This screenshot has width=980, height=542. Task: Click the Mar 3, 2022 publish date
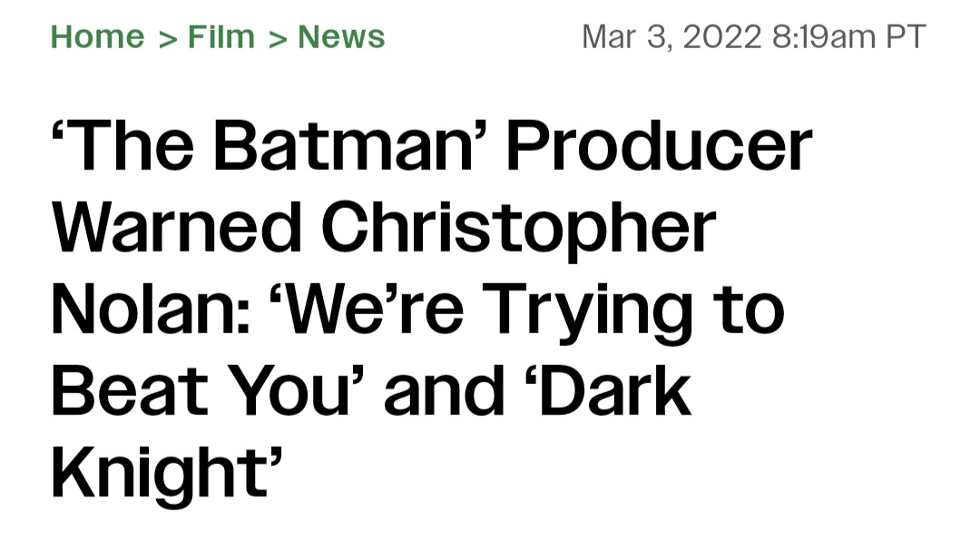tap(671, 37)
